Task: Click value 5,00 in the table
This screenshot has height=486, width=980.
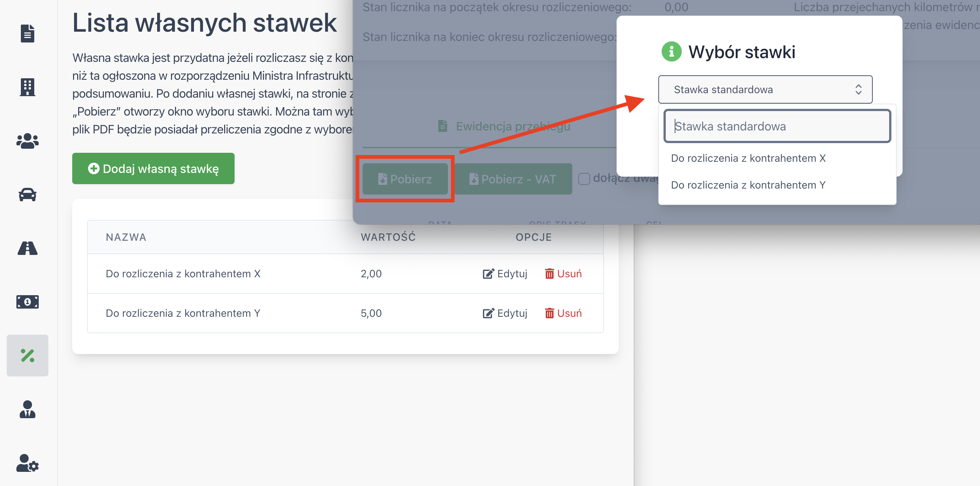Action: (371, 313)
